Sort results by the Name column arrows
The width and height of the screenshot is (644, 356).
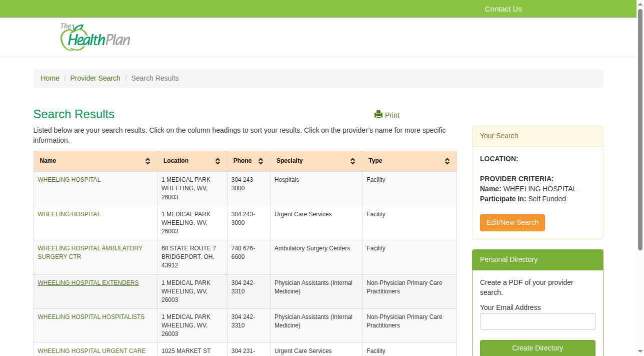point(148,161)
